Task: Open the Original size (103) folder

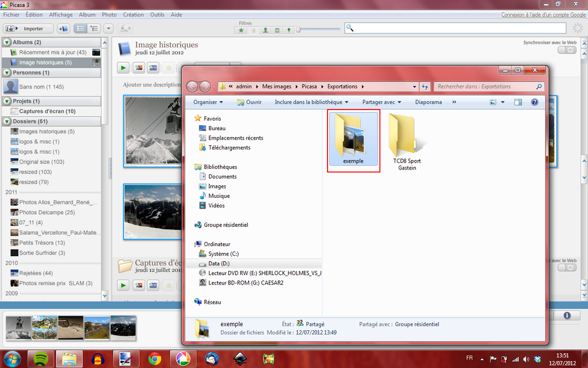Action: point(42,162)
